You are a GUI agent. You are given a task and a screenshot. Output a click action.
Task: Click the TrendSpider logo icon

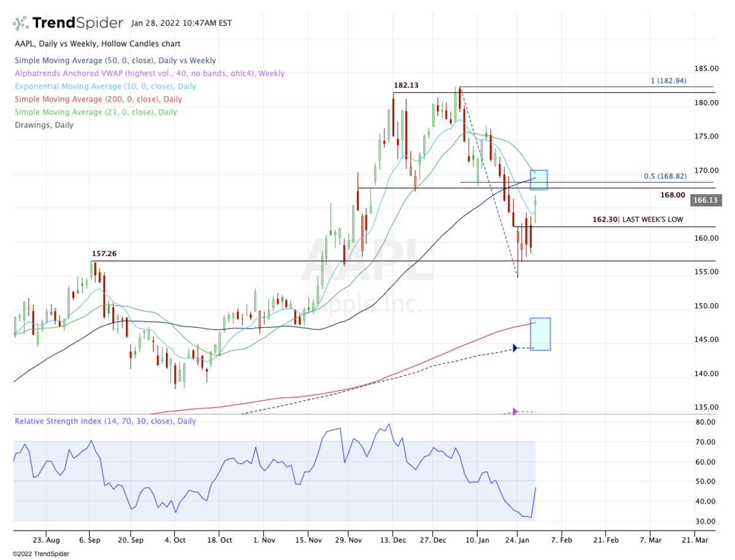(21, 23)
